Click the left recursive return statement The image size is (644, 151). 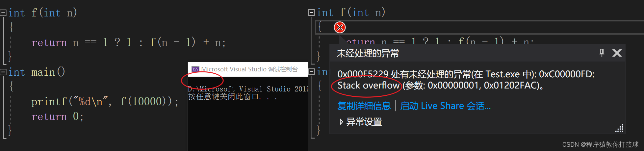coord(128,42)
